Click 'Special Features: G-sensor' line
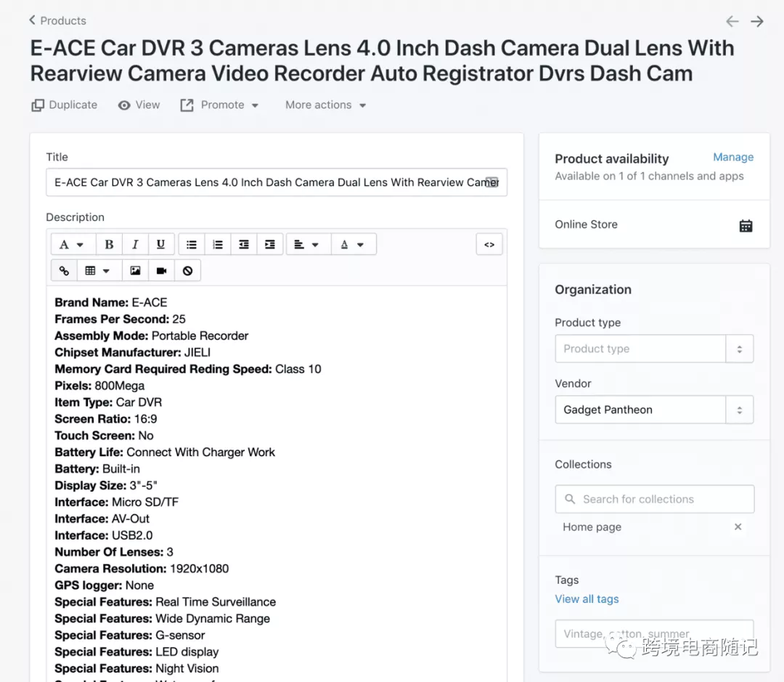The image size is (784, 682). pyautogui.click(x=129, y=635)
